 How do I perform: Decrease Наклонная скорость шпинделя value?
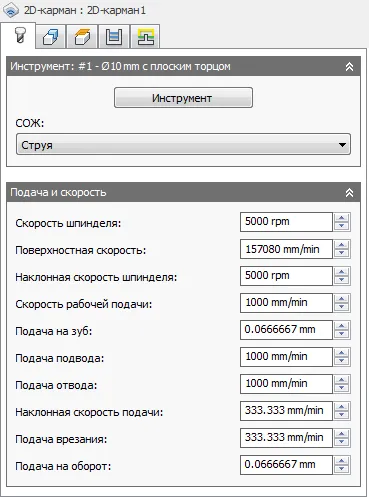tap(342, 280)
